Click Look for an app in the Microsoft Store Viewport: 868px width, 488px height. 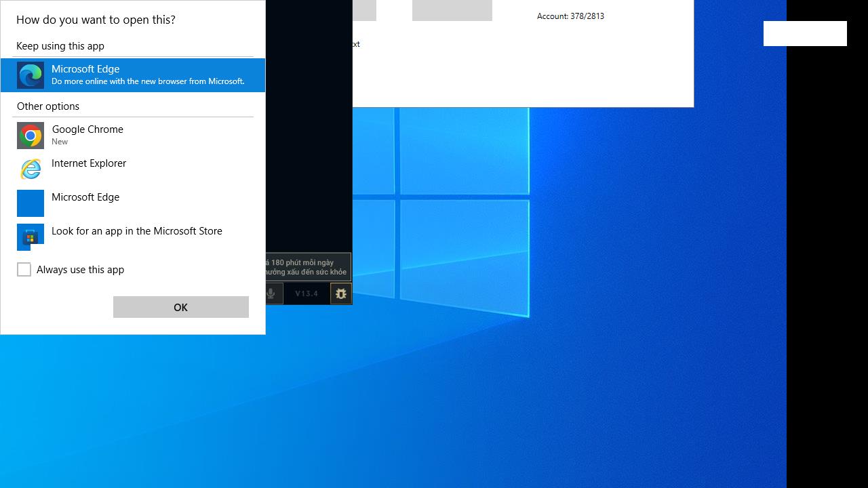click(x=137, y=231)
